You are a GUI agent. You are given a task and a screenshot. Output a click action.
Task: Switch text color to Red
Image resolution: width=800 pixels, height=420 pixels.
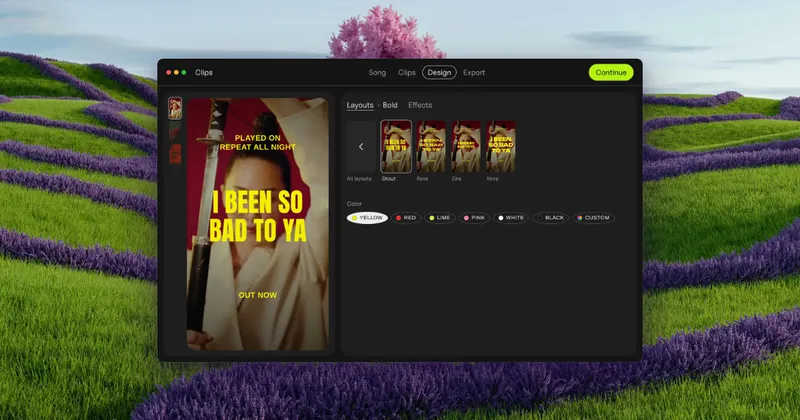pos(406,218)
